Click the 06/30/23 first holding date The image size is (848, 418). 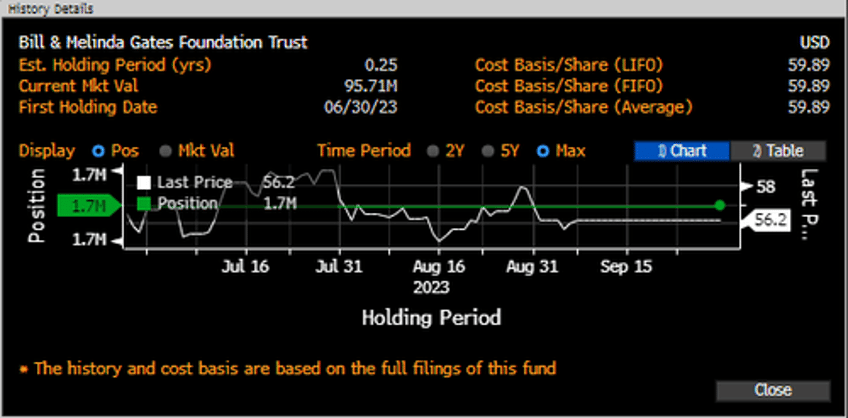(x=361, y=107)
